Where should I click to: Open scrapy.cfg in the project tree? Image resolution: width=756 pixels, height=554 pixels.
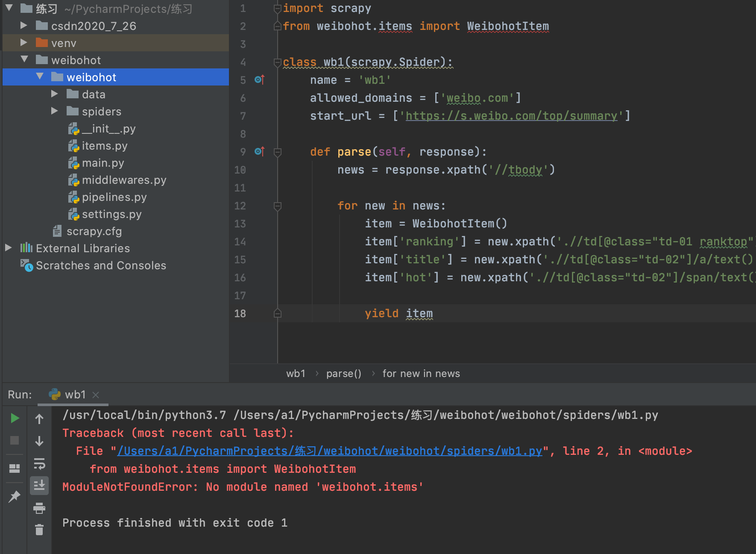point(94,231)
